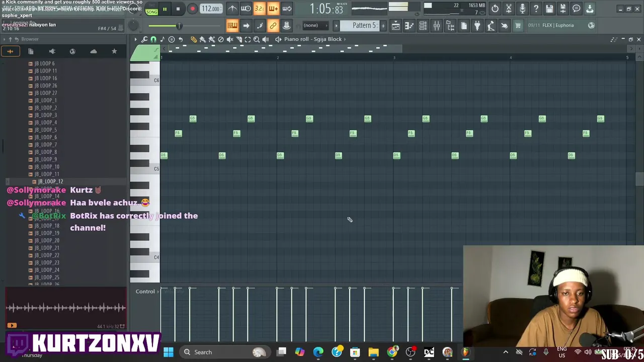
Task: Toggle the arrow auto-scroll button
Action: coord(246,26)
